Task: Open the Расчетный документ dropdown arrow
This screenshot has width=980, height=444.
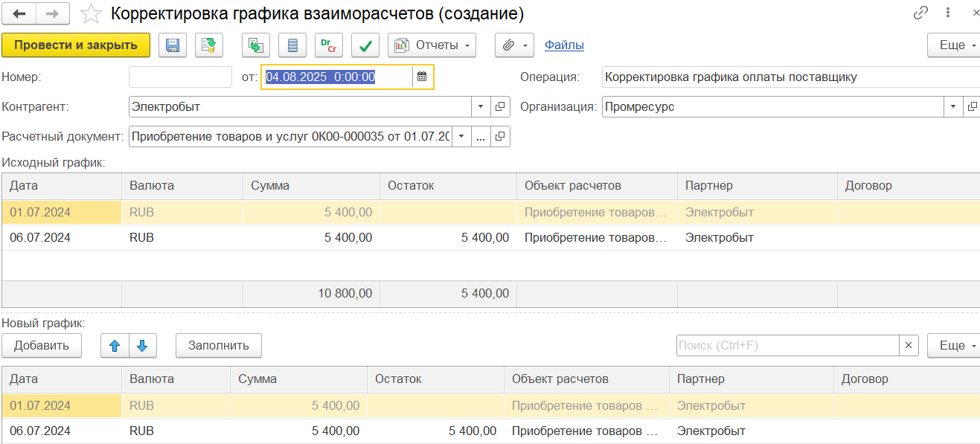Action: pyautogui.click(x=461, y=136)
